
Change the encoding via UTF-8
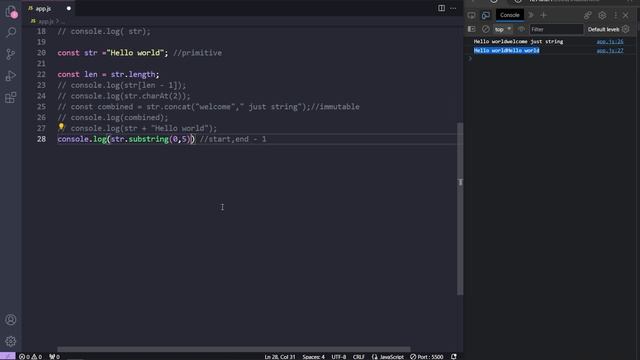pos(338,357)
